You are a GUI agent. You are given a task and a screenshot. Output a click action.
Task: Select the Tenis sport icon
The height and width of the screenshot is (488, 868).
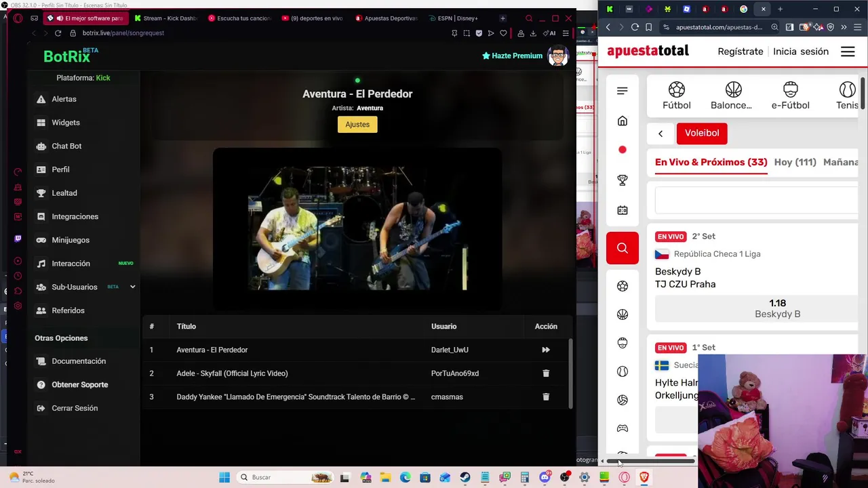[847, 96]
